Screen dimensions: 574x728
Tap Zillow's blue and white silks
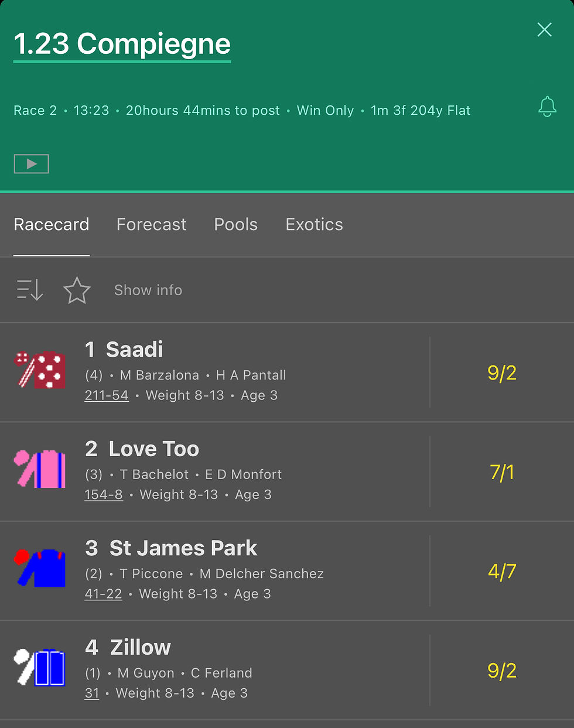[40, 667]
